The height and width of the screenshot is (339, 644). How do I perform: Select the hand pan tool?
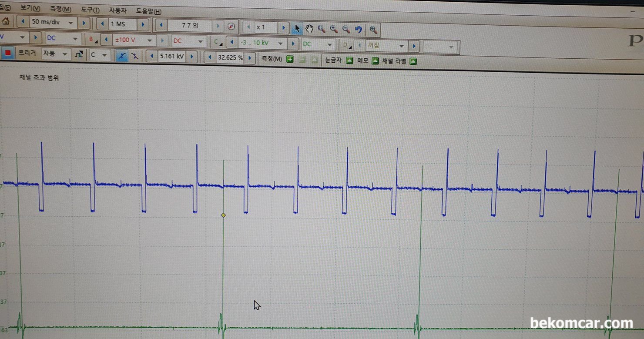pyautogui.click(x=309, y=29)
